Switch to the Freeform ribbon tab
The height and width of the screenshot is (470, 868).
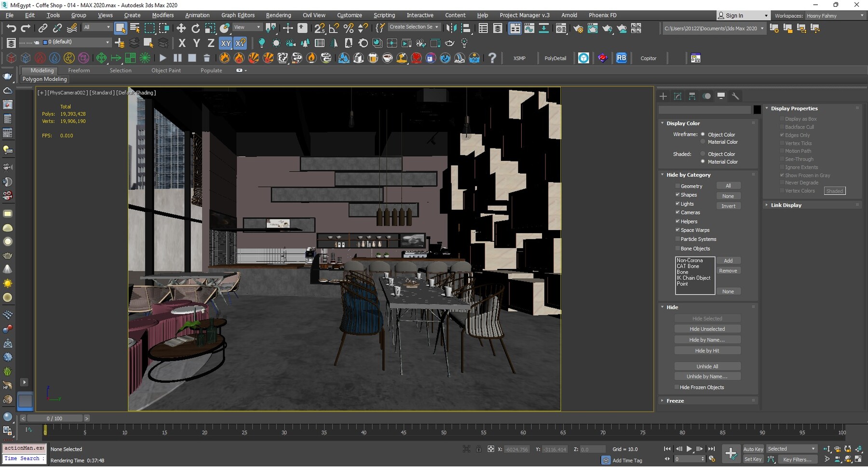(x=79, y=70)
